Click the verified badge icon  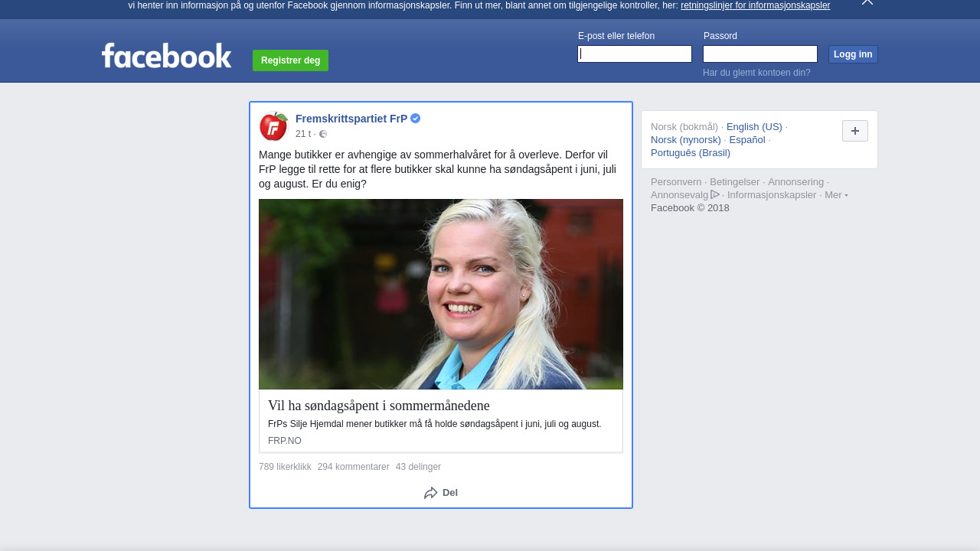[x=415, y=119]
